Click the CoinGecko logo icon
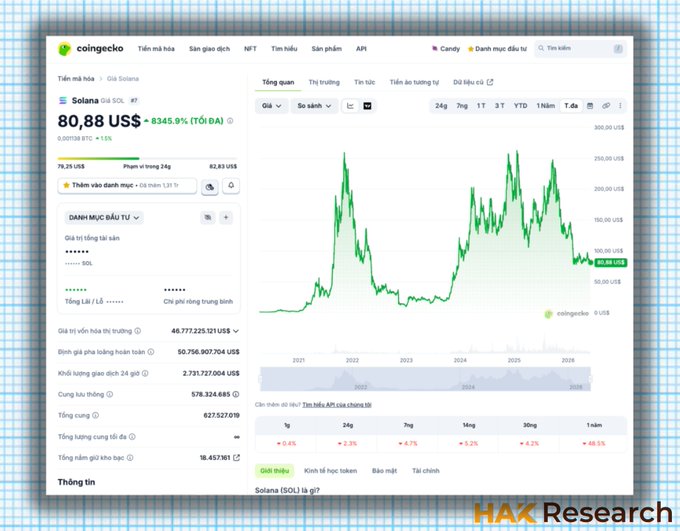Image resolution: width=680 pixels, height=531 pixels. pyautogui.click(x=64, y=49)
